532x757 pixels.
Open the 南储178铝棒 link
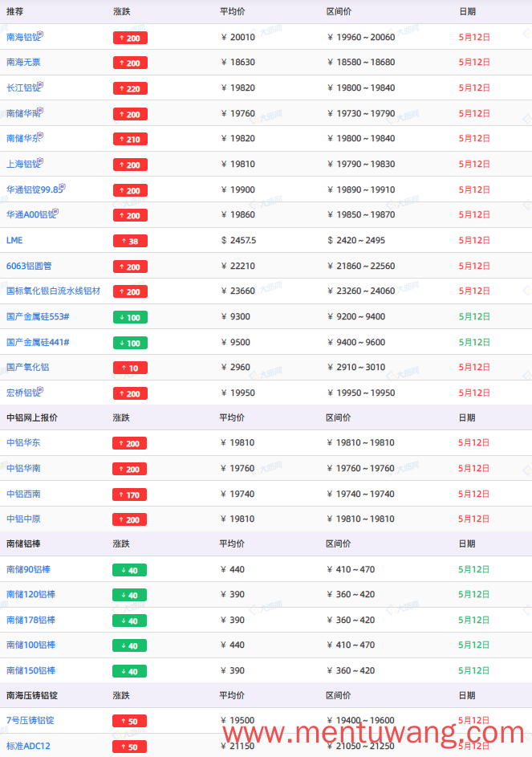pyautogui.click(x=30, y=620)
